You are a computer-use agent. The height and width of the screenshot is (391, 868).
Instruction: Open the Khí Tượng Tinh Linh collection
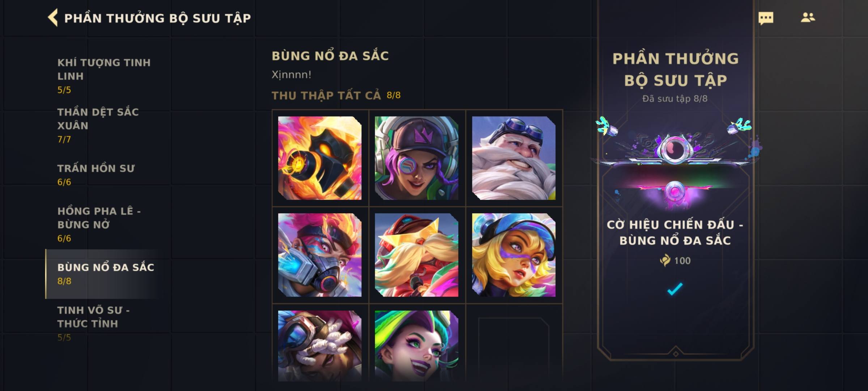105,76
